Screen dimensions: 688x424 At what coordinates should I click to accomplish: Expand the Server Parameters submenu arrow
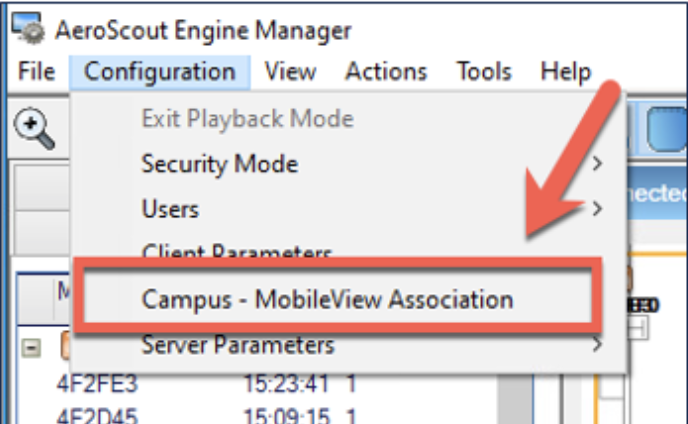tap(598, 346)
